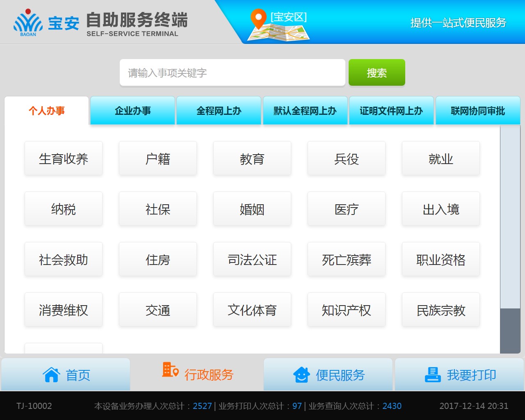Click the Baoan logo icon
Viewport: 525px width, 420px height.
click(28, 23)
